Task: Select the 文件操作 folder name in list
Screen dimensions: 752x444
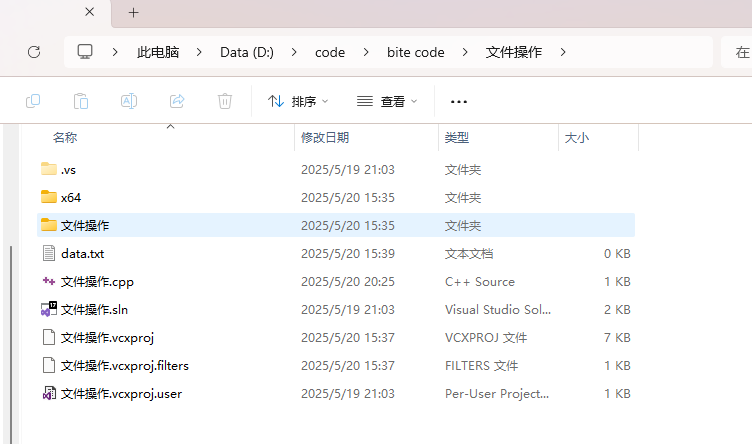Action: [x=85, y=225]
